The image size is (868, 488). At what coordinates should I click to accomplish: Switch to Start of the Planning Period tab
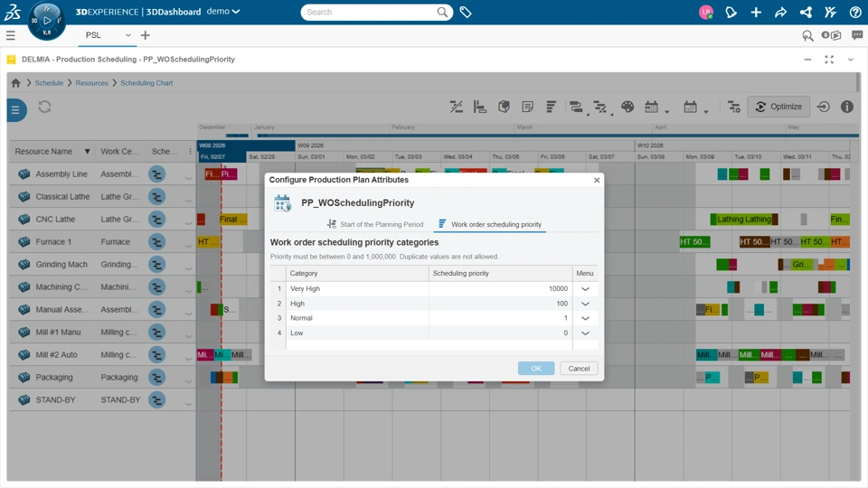(374, 224)
